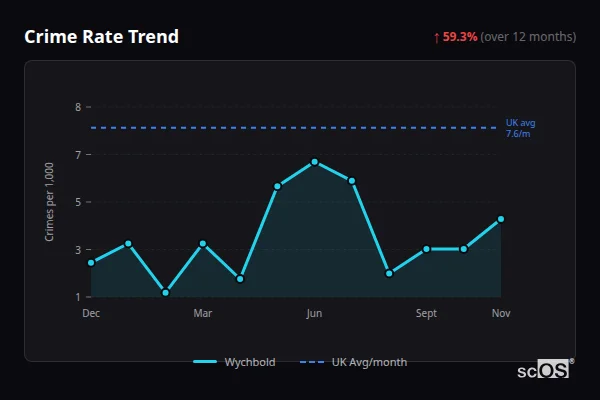The image size is (600, 400).
Task: Click the y-axis value 8
Action: pos(78,107)
